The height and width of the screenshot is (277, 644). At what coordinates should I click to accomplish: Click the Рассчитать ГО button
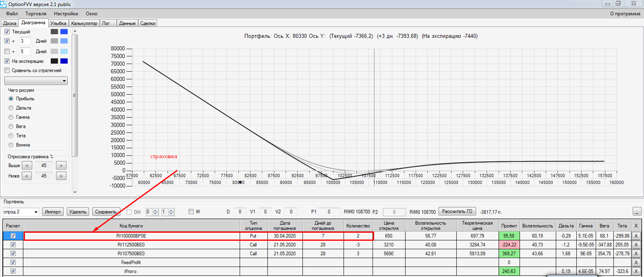(457, 211)
